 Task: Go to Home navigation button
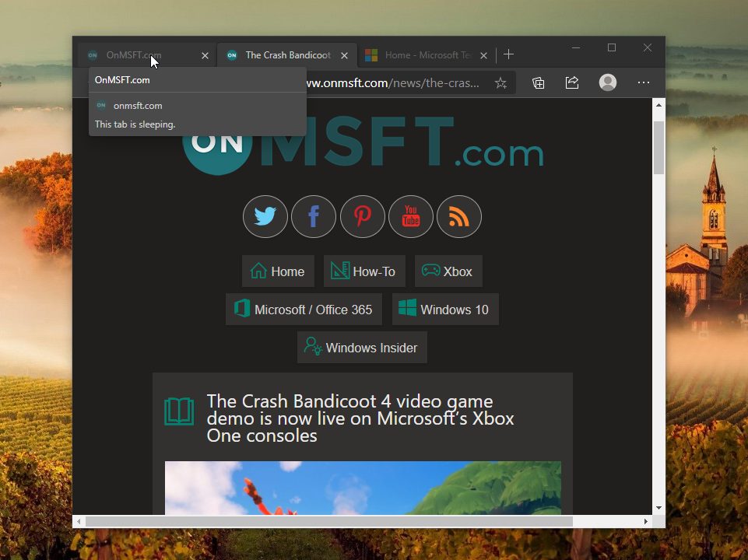[x=278, y=271]
